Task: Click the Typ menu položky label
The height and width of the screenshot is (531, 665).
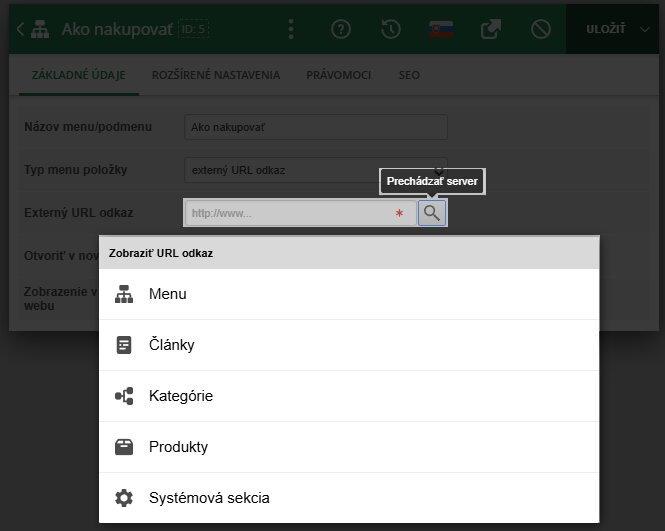Action: (x=75, y=170)
